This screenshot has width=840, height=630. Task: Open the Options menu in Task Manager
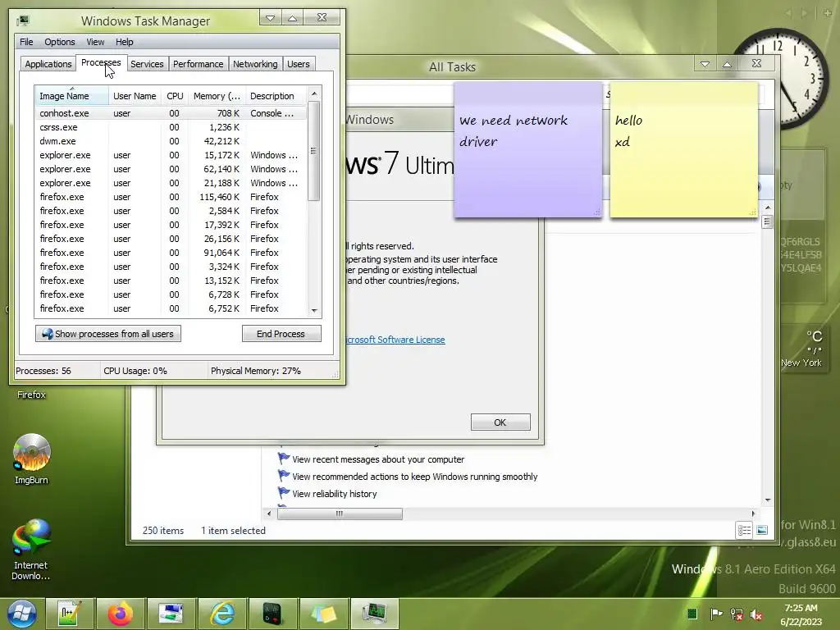pyautogui.click(x=59, y=42)
